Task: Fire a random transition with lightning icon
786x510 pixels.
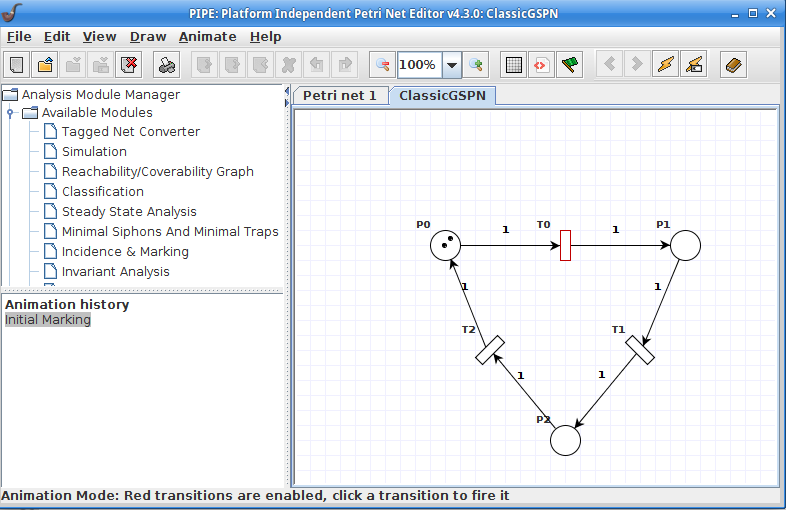Action: coord(664,65)
